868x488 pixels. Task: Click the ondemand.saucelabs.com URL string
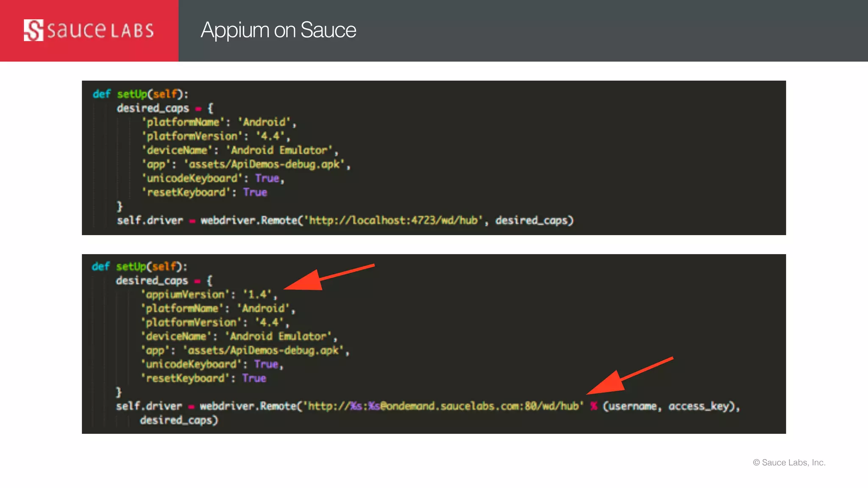444,406
